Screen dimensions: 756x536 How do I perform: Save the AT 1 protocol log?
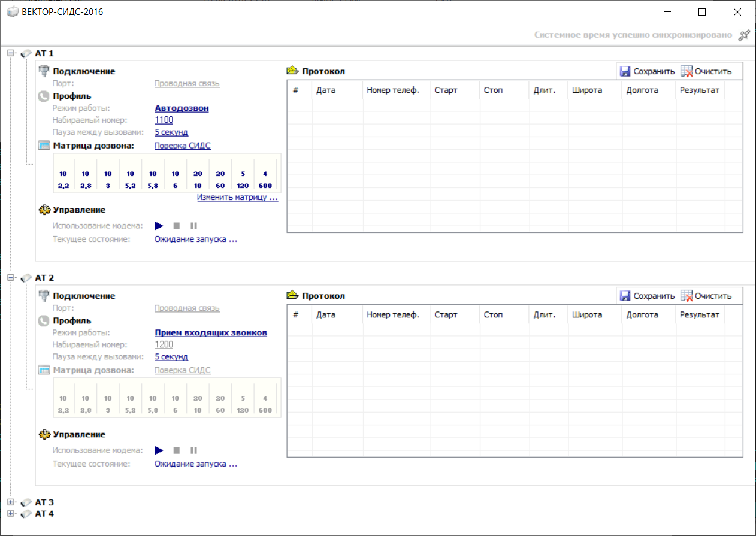click(647, 71)
